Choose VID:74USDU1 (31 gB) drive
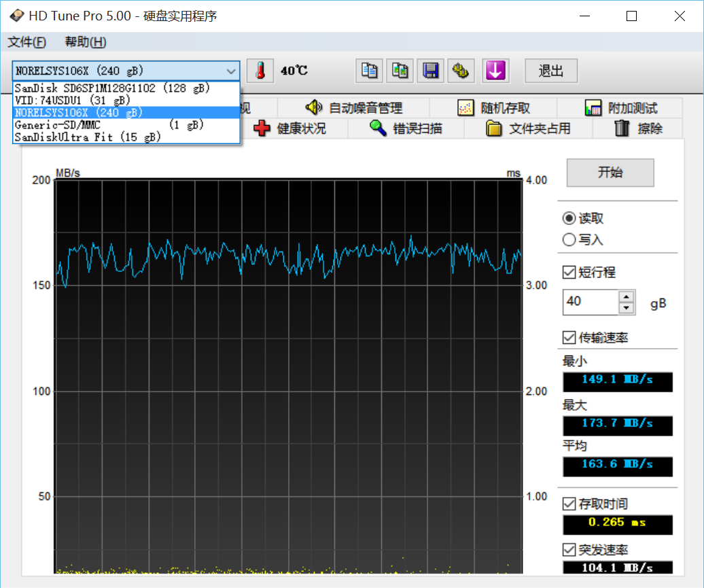This screenshot has width=704, height=588. click(126, 100)
